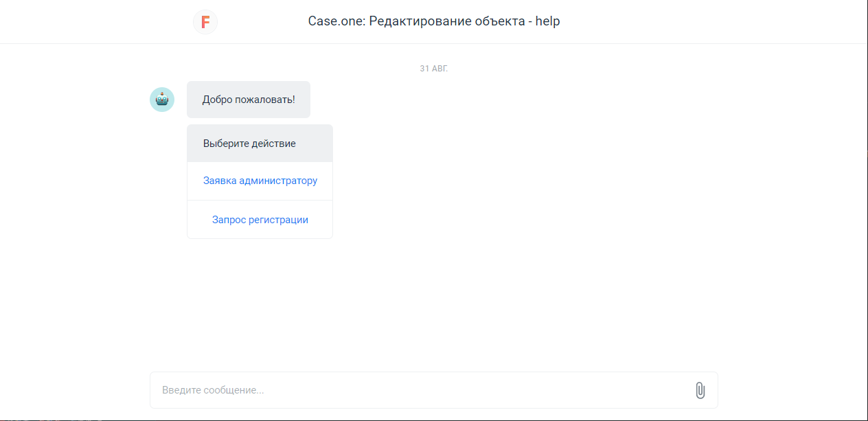This screenshot has height=421, width=868.
Task: Attach a file with paperclip icon
Action: [700, 390]
